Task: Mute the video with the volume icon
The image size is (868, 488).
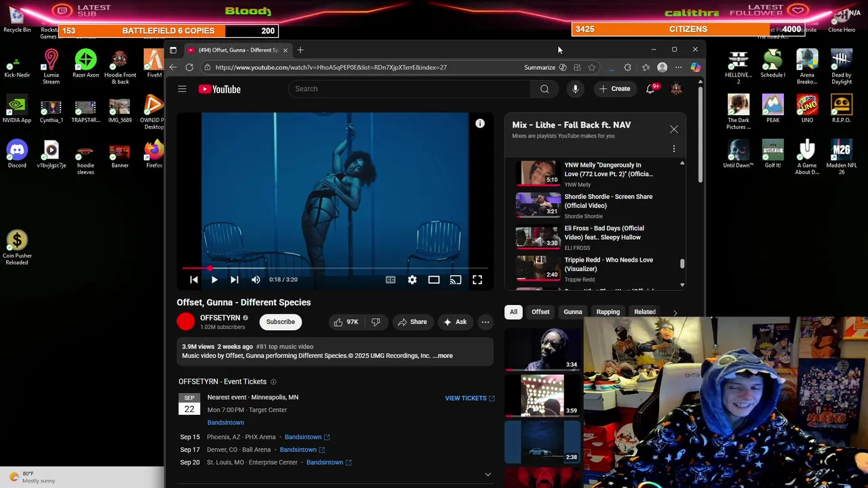Action: 256,279
